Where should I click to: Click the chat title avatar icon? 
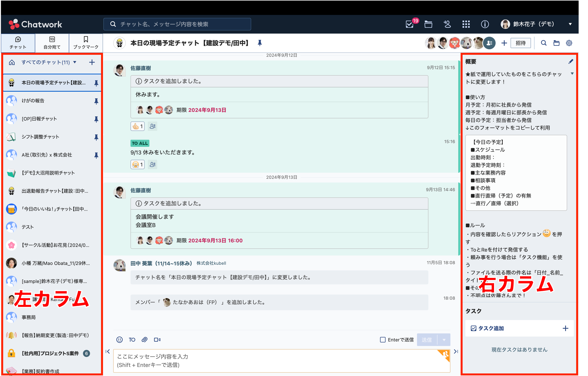click(119, 43)
